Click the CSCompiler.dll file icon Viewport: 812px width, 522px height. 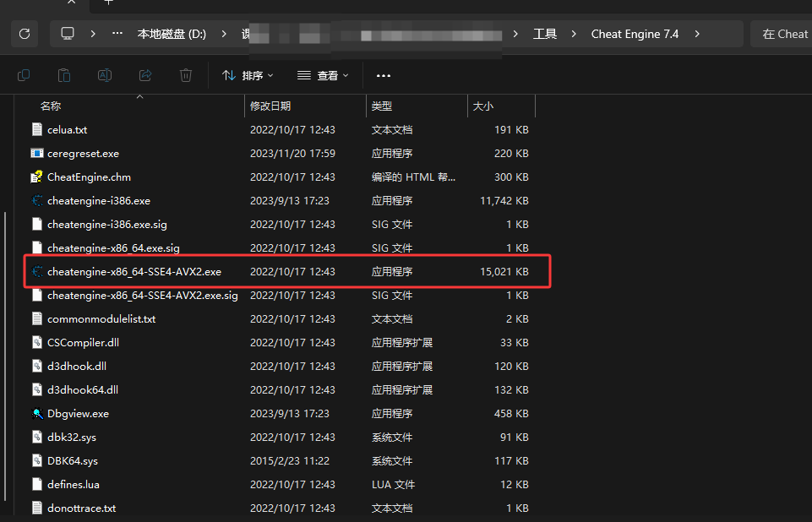pos(37,342)
